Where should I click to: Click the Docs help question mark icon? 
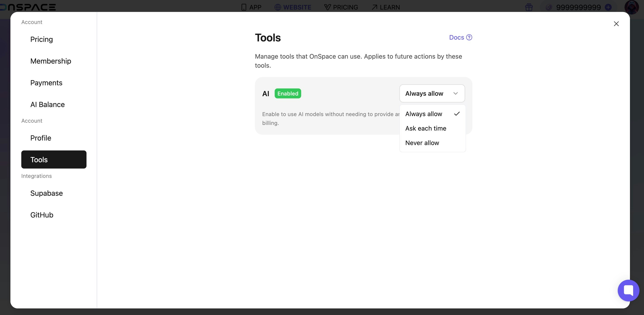click(x=469, y=37)
